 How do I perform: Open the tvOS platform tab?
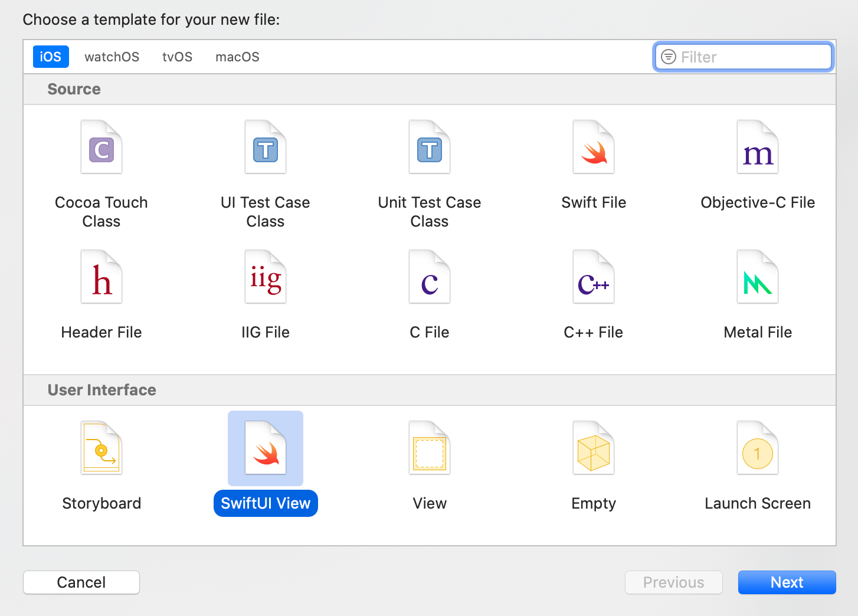[x=178, y=57]
